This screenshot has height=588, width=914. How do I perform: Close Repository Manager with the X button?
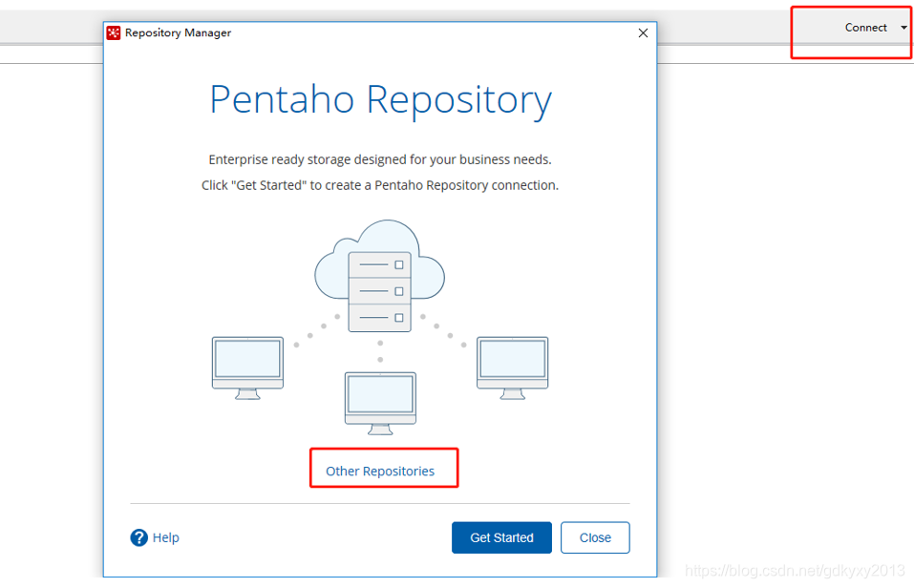pyautogui.click(x=643, y=33)
